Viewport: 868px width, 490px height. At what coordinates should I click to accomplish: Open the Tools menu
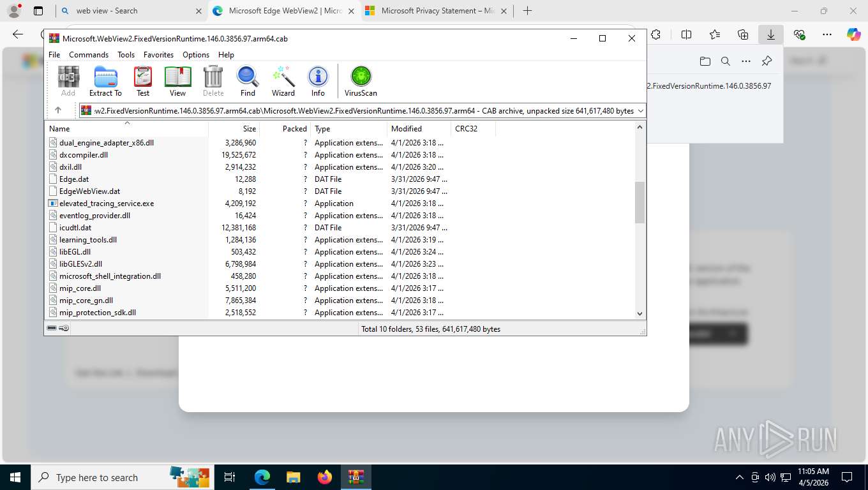click(x=126, y=55)
